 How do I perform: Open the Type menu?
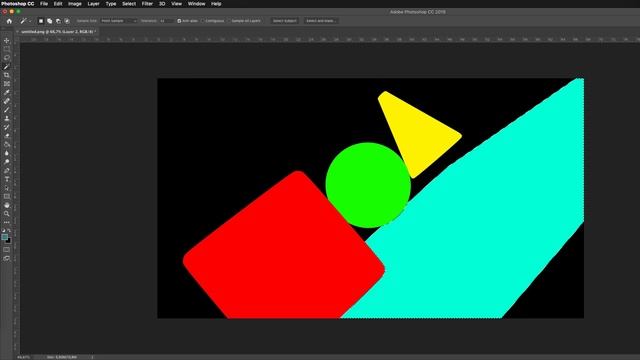(111, 4)
